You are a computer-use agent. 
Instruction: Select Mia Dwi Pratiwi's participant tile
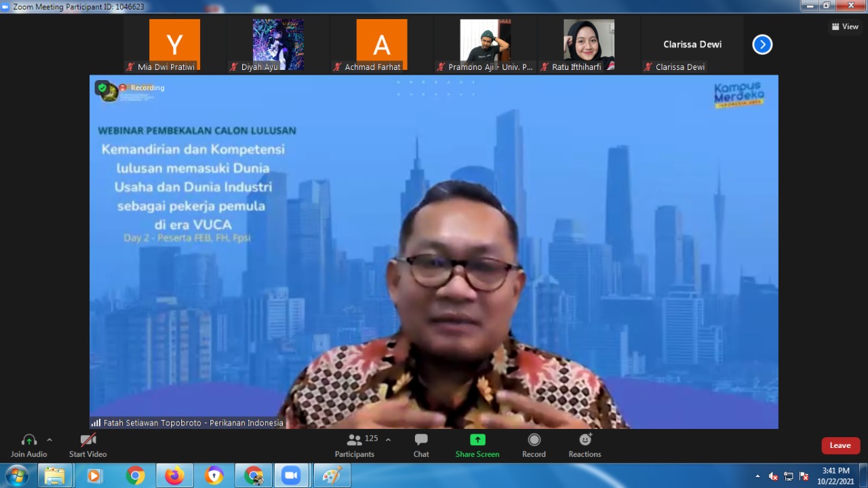(x=174, y=44)
